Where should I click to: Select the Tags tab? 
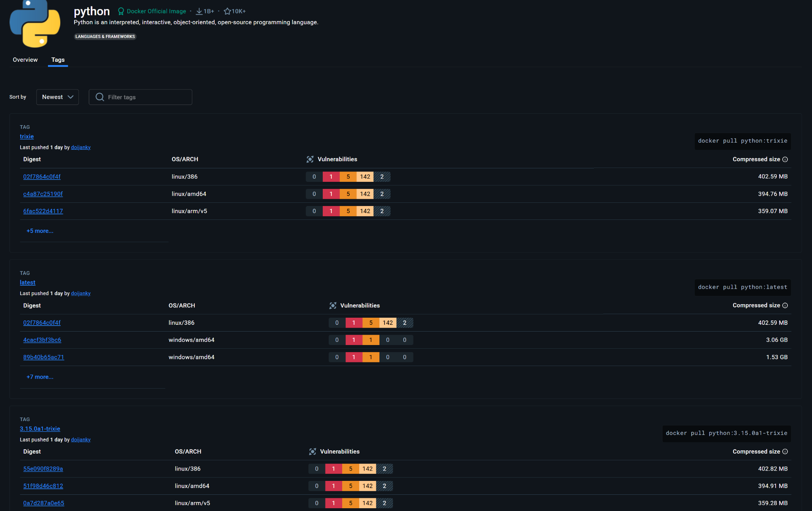58,60
